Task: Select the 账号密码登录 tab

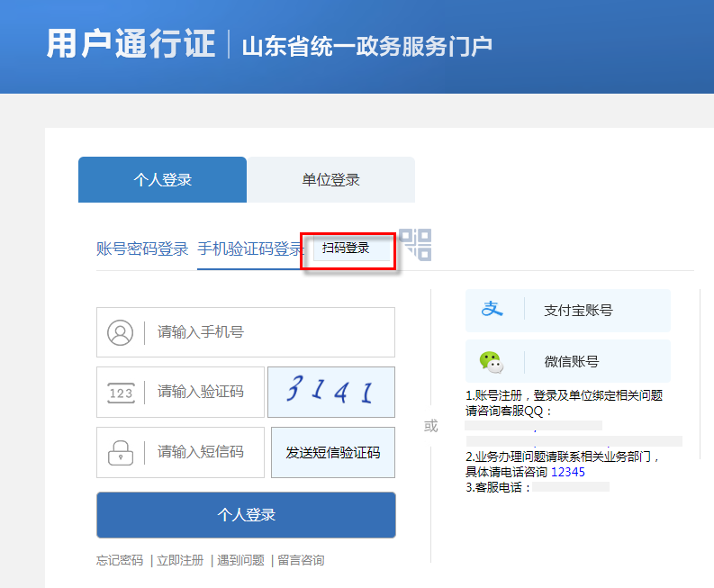Action: click(142, 249)
